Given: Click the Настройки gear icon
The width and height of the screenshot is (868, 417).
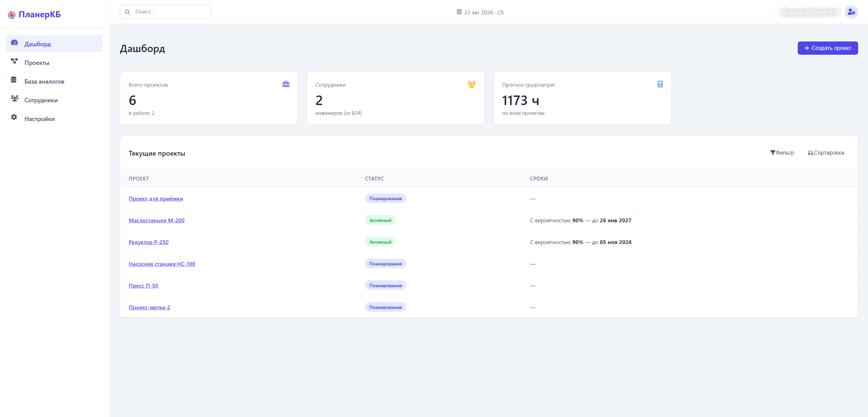Looking at the screenshot, I should [14, 117].
